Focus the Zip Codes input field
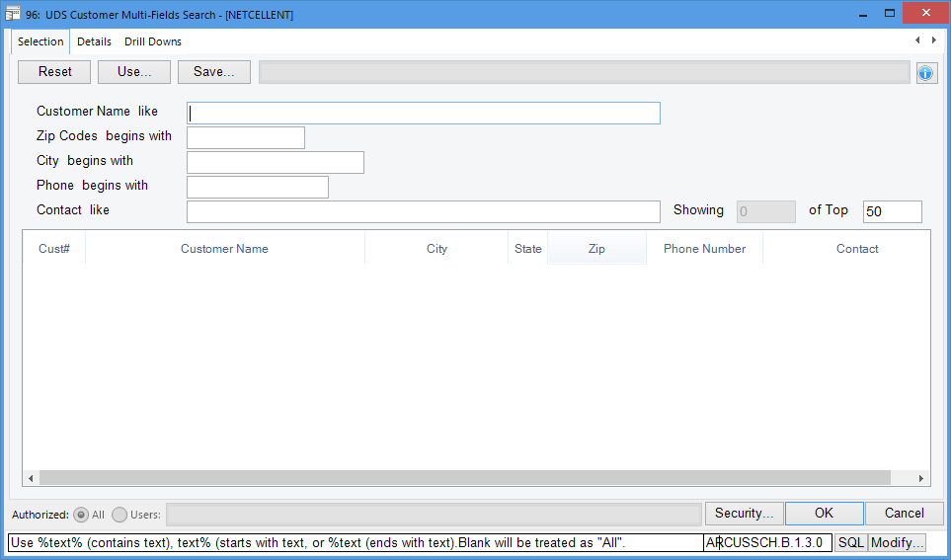This screenshot has width=951, height=560. point(246,137)
